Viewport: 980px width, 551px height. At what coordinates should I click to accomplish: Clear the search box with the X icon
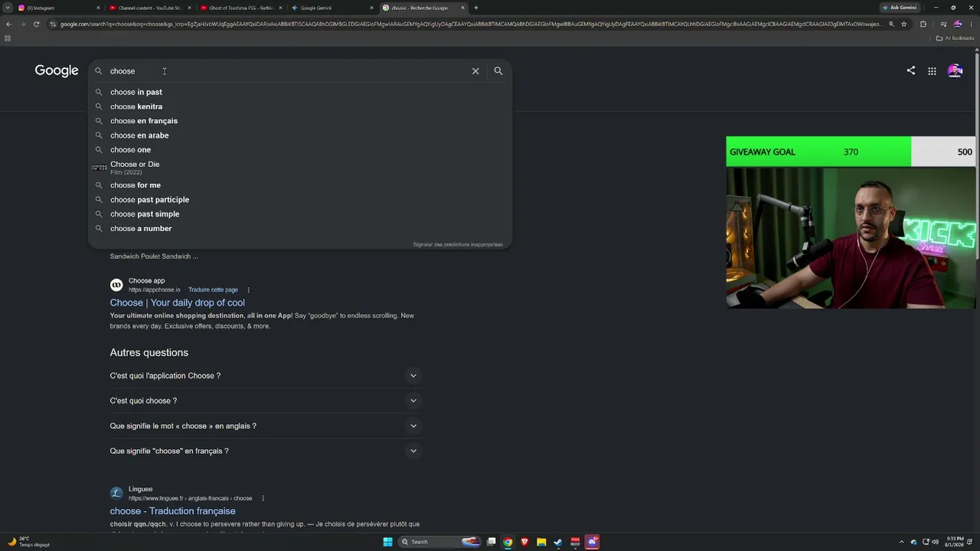pyautogui.click(x=475, y=71)
